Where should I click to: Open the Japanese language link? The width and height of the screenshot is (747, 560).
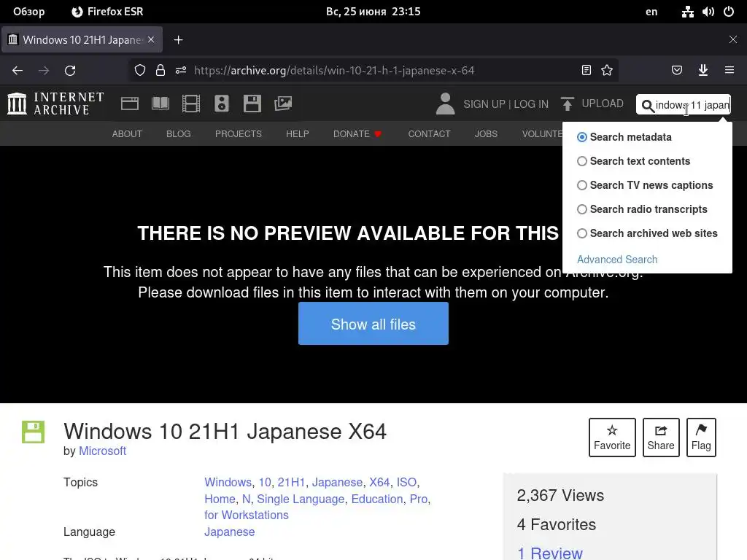pos(230,532)
